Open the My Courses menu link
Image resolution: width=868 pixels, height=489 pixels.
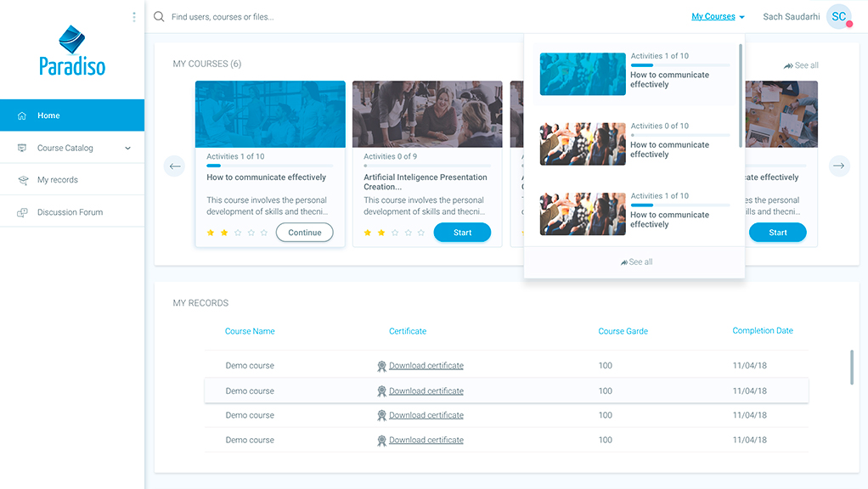(713, 17)
